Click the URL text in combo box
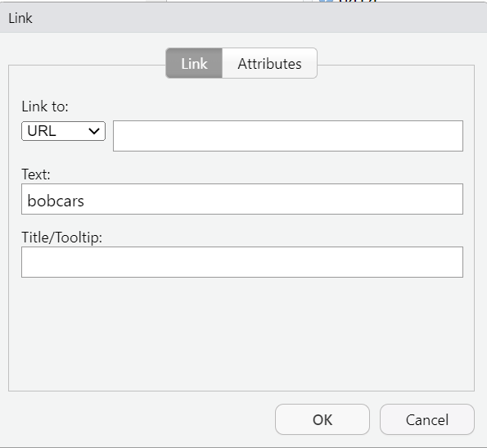 pos(42,131)
